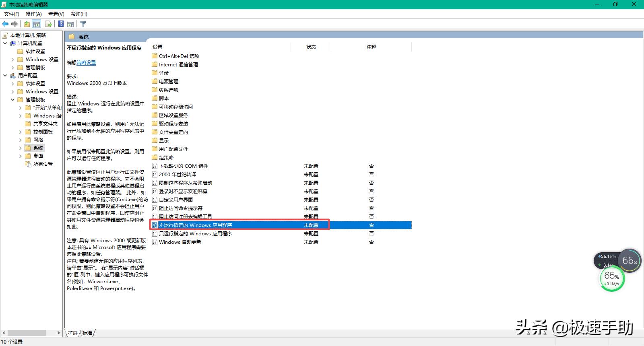
Task: Select the 显示 folder row
Action: pyautogui.click(x=164, y=140)
